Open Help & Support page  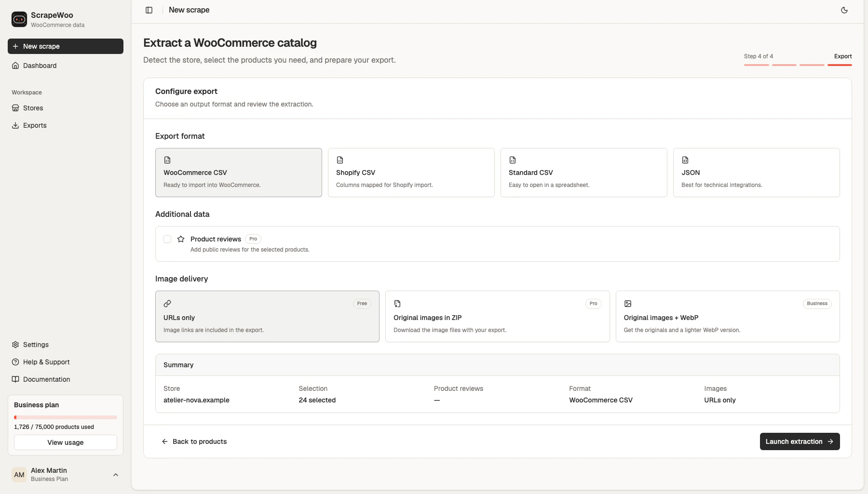pyautogui.click(x=66, y=362)
